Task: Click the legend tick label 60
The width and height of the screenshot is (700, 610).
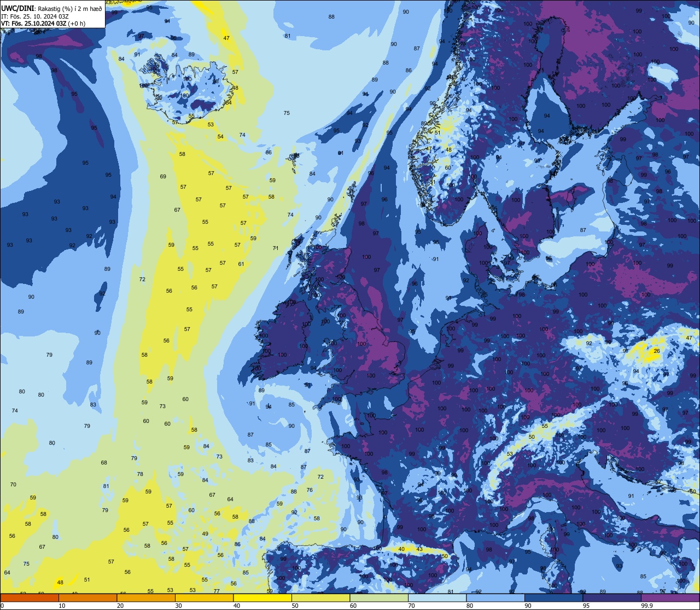Action: click(x=353, y=606)
